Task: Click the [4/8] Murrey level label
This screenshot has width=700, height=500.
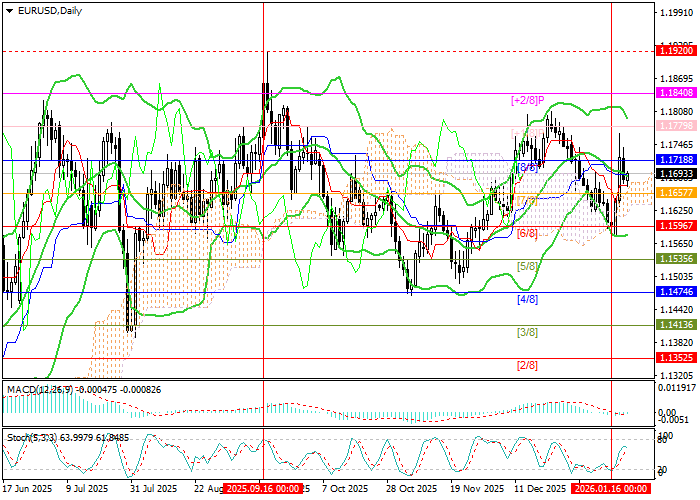Action: pyautogui.click(x=527, y=299)
